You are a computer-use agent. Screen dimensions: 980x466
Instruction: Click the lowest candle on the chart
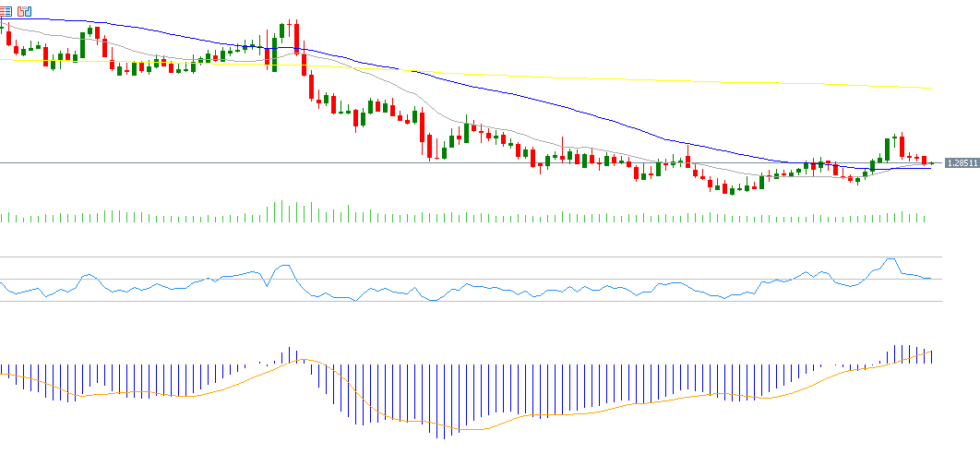point(732,190)
